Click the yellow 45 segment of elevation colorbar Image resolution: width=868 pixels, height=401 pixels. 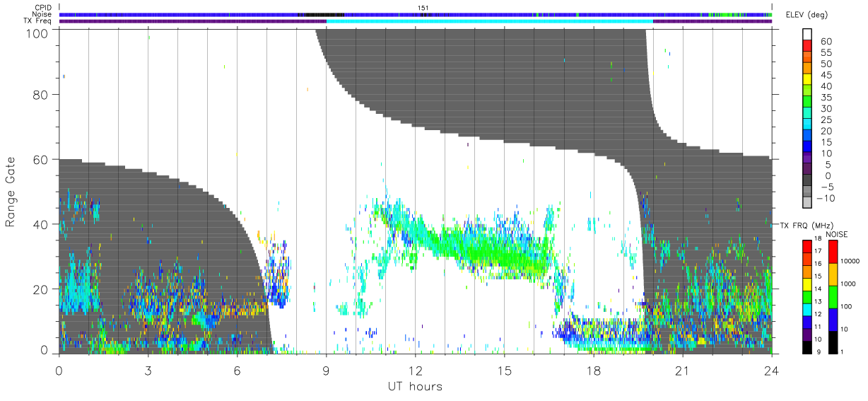pyautogui.click(x=807, y=79)
